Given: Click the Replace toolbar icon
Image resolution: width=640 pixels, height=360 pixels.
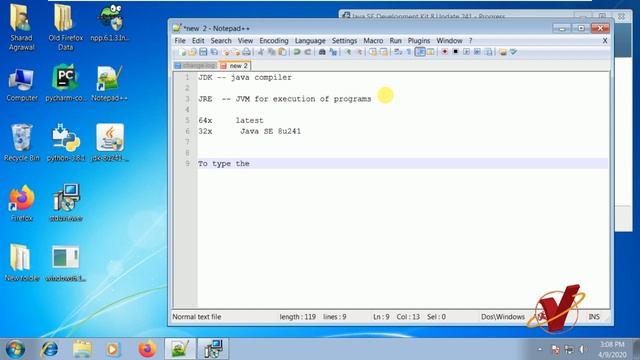Looking at the screenshot, I should tap(333, 52).
